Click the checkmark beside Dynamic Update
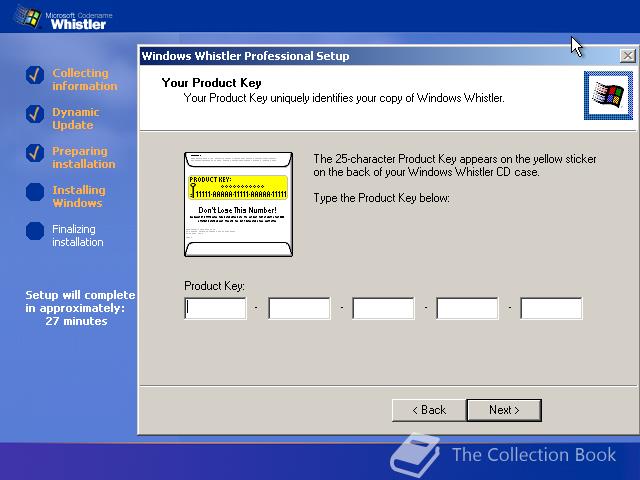Image resolution: width=640 pixels, height=480 pixels. [35, 114]
